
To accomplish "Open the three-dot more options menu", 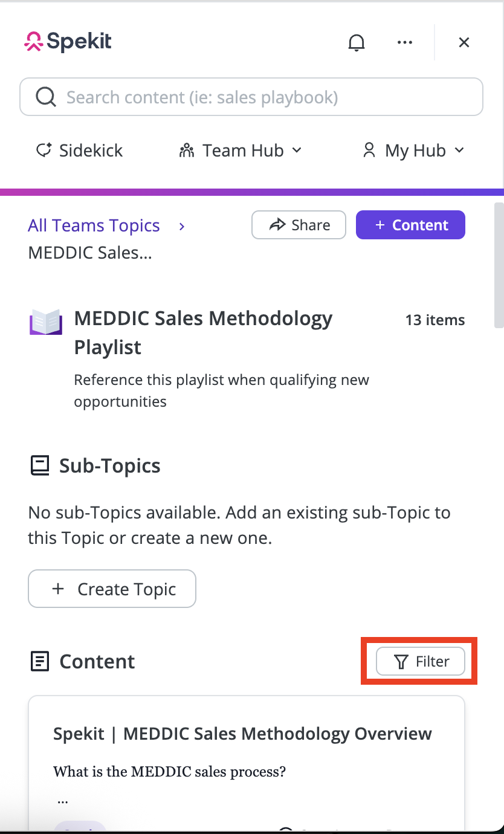I will pos(405,42).
